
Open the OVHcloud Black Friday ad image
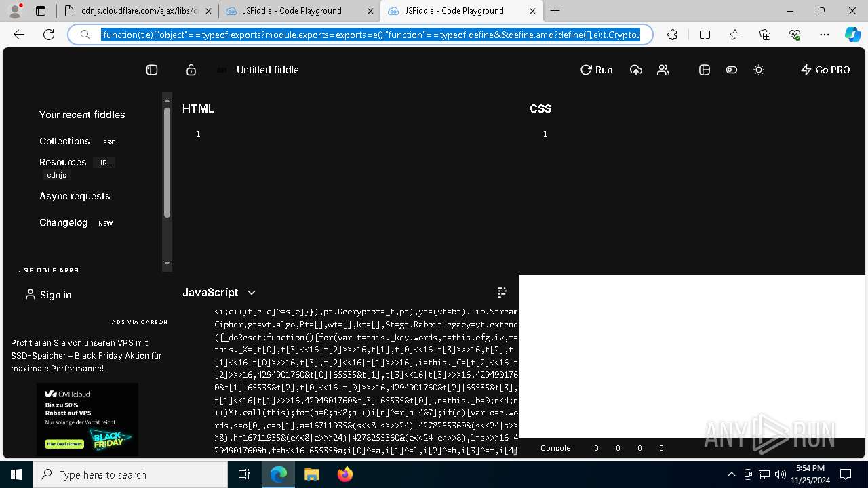(x=87, y=419)
